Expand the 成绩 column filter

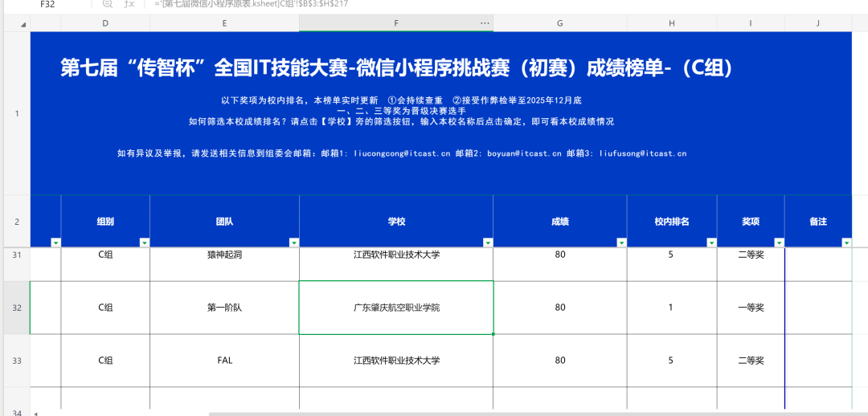621,243
